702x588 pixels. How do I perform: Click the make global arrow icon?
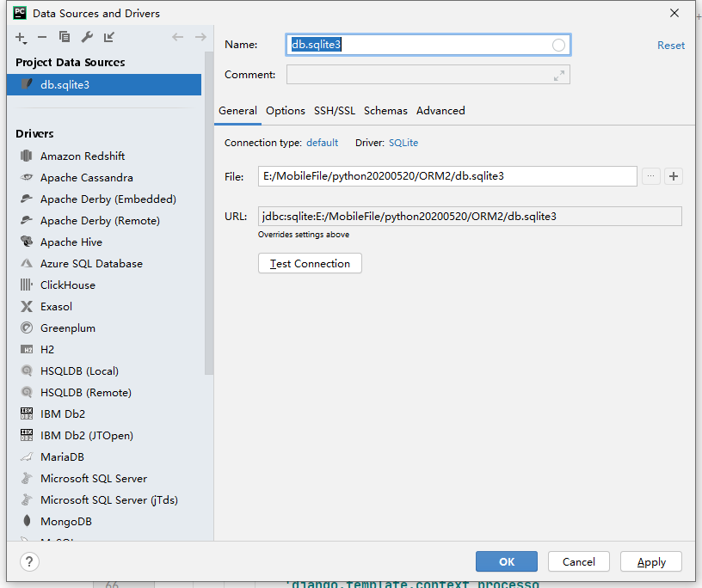108,37
